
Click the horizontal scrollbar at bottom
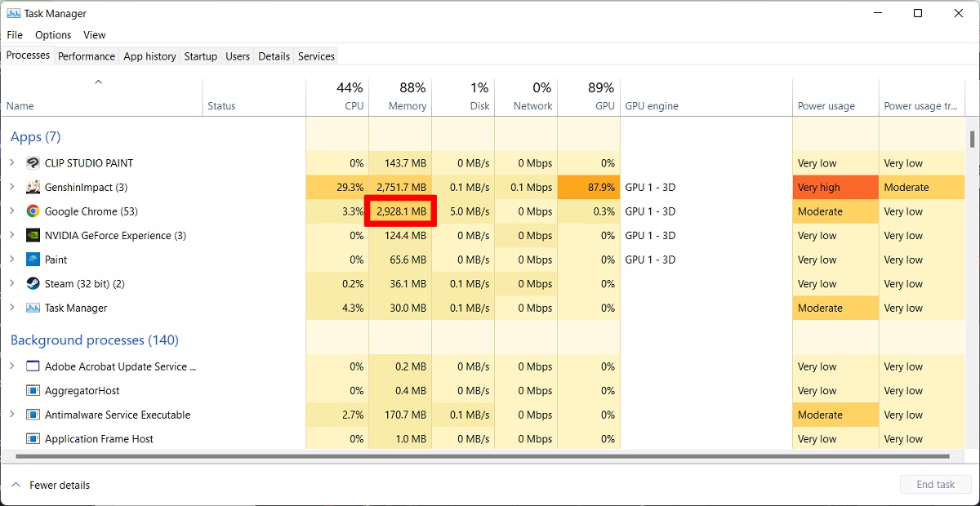click(483, 456)
